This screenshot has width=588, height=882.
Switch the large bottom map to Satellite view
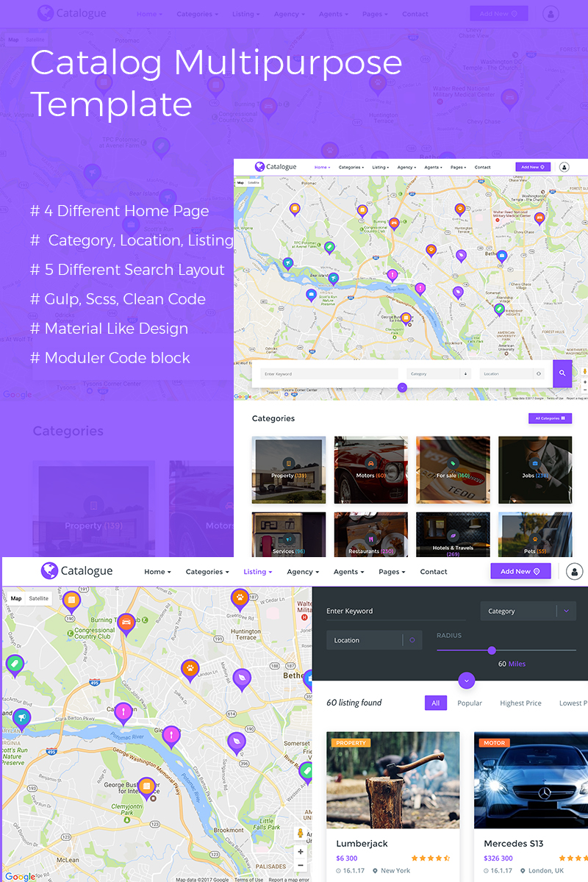(x=39, y=598)
